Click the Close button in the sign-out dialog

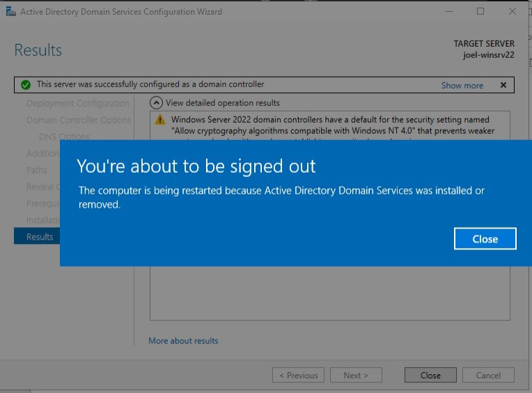tap(485, 238)
